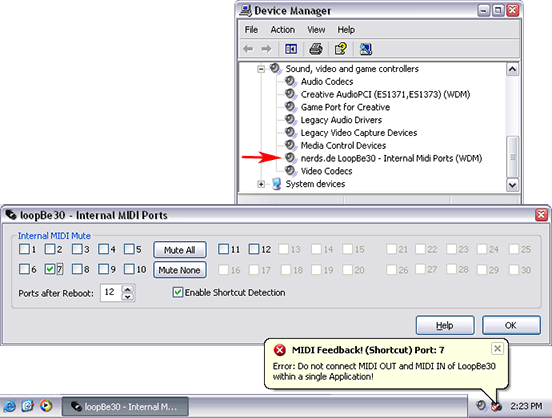The width and height of the screenshot is (552, 418).
Task: Click the show/hide console tree icon
Action: click(291, 49)
